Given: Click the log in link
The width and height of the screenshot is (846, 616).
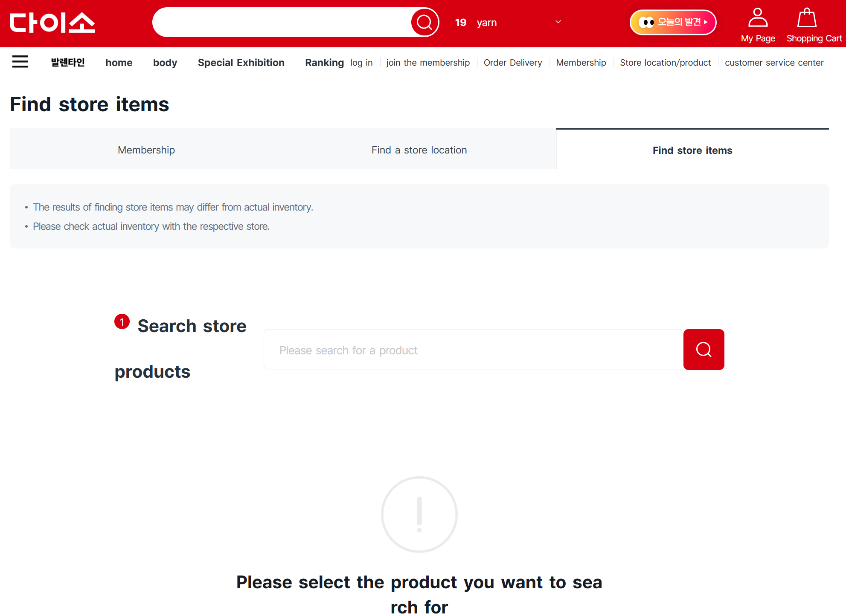Looking at the screenshot, I should click(361, 63).
